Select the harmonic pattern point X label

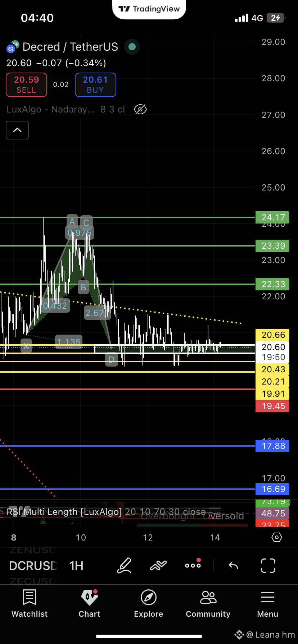(x=26, y=346)
